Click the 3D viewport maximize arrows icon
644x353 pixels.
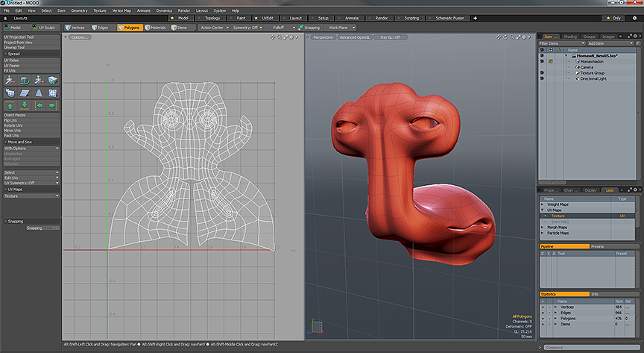pyautogui.click(x=518, y=37)
